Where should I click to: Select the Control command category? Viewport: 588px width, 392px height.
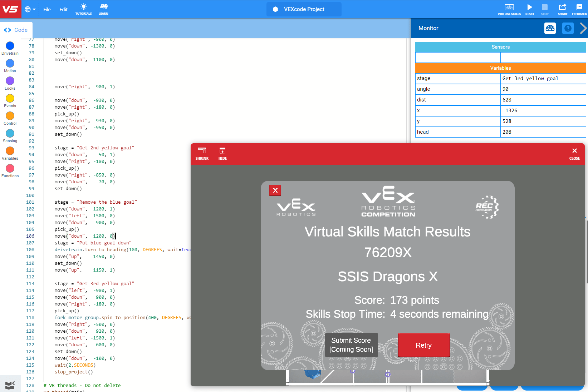(x=10, y=118)
